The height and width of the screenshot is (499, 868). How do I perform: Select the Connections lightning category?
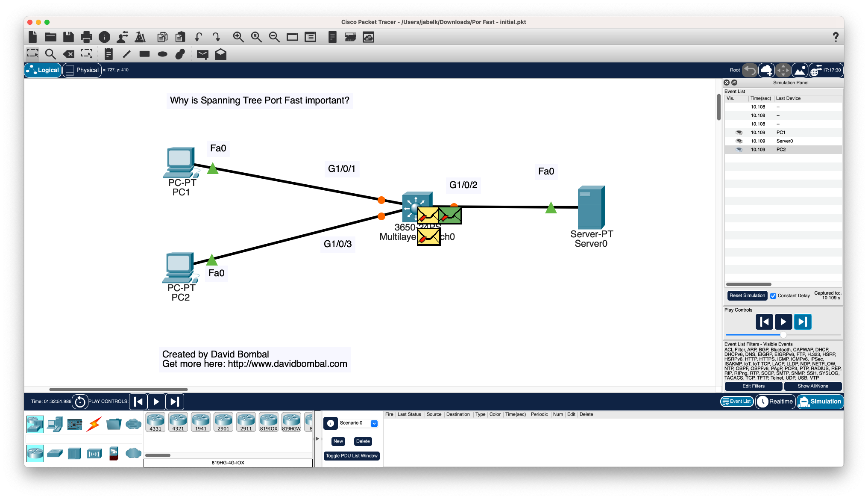[94, 424]
